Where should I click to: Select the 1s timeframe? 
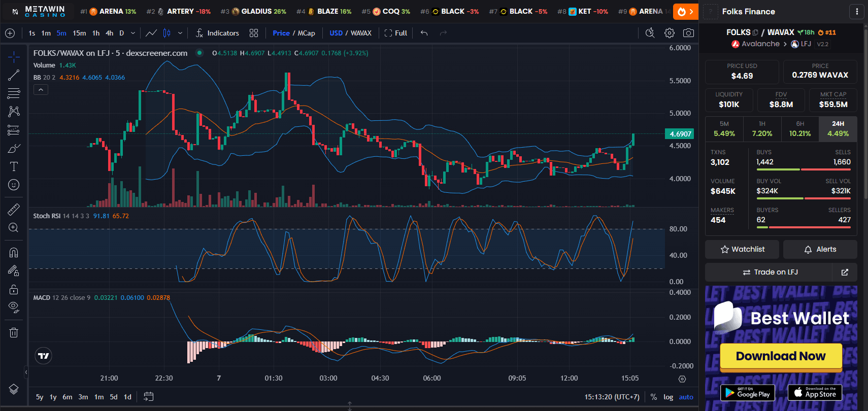[x=32, y=33]
